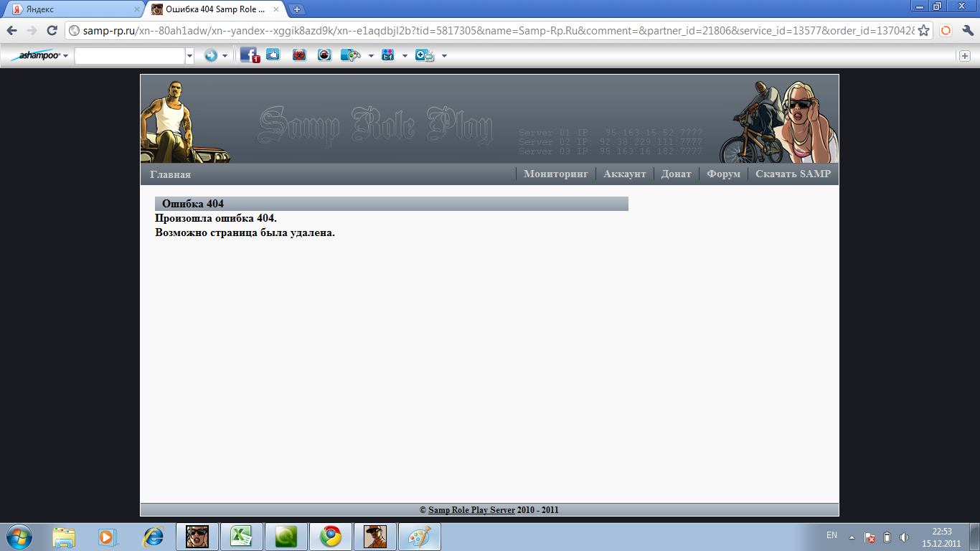Click the Ошибка 404 heading text
980x551 pixels.
[x=193, y=204]
